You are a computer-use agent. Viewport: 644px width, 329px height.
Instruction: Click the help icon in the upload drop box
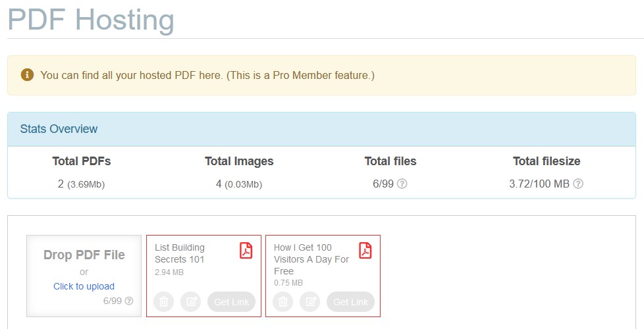coord(129,301)
